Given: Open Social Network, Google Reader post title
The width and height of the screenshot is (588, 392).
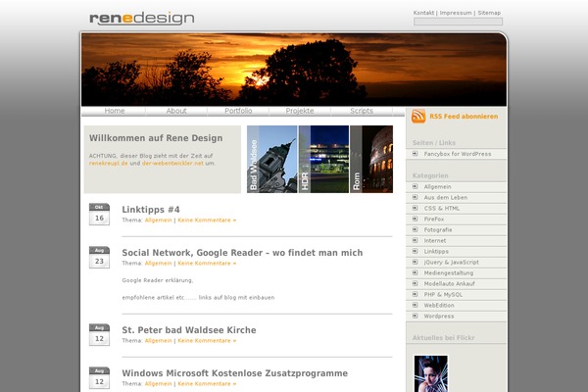Looking at the screenshot, I should pyautogui.click(x=242, y=253).
